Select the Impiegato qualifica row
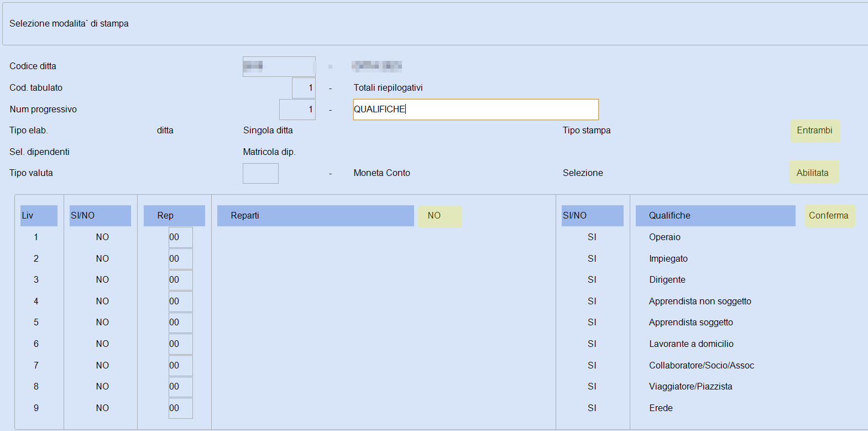868x431 pixels. [668, 258]
